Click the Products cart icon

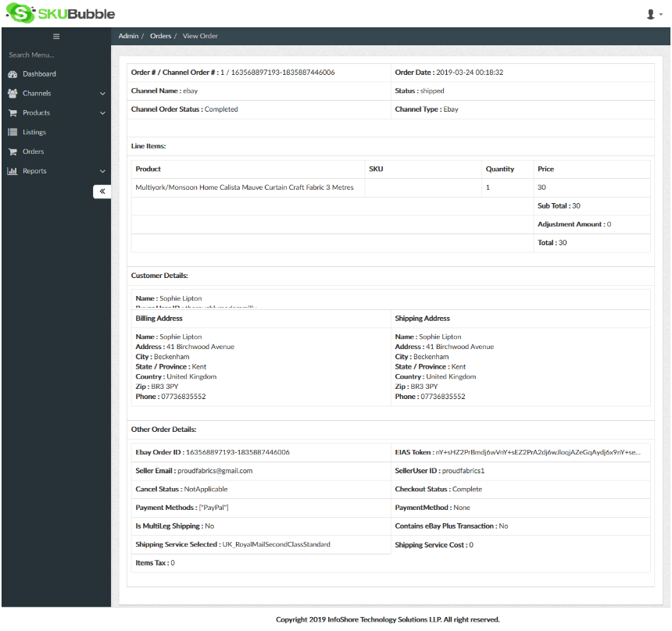point(13,112)
